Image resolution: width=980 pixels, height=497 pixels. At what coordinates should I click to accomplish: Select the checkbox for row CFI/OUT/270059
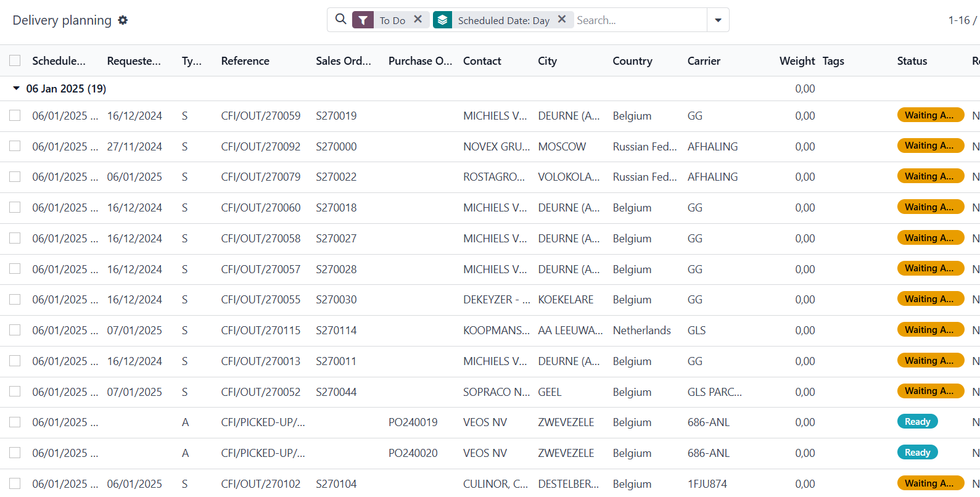click(x=15, y=115)
